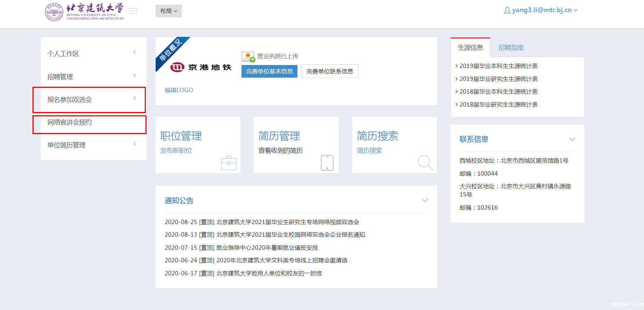Image resolution: width=644 pixels, height=310 pixels.
Task: Switch to the 招聘指南 tab
Action: pyautogui.click(x=511, y=48)
